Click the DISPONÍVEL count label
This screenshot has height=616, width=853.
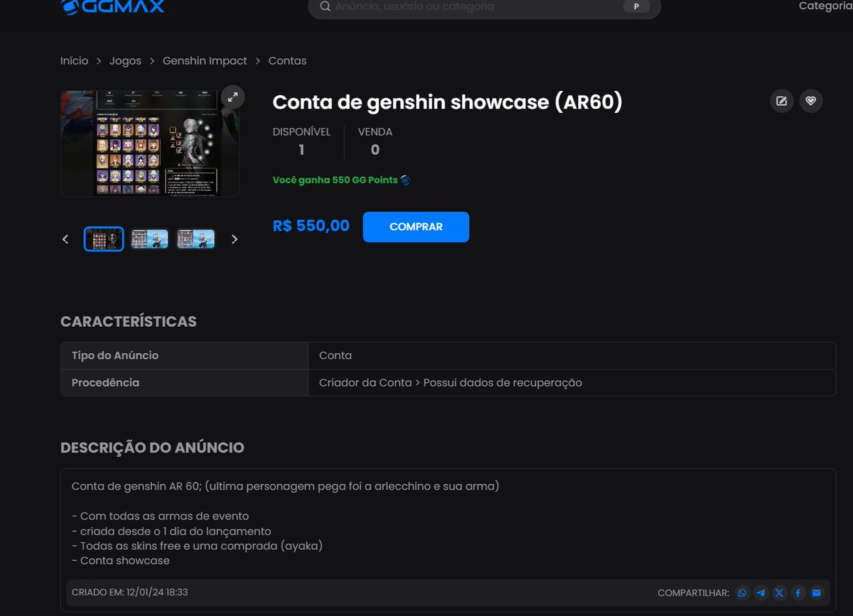301,131
